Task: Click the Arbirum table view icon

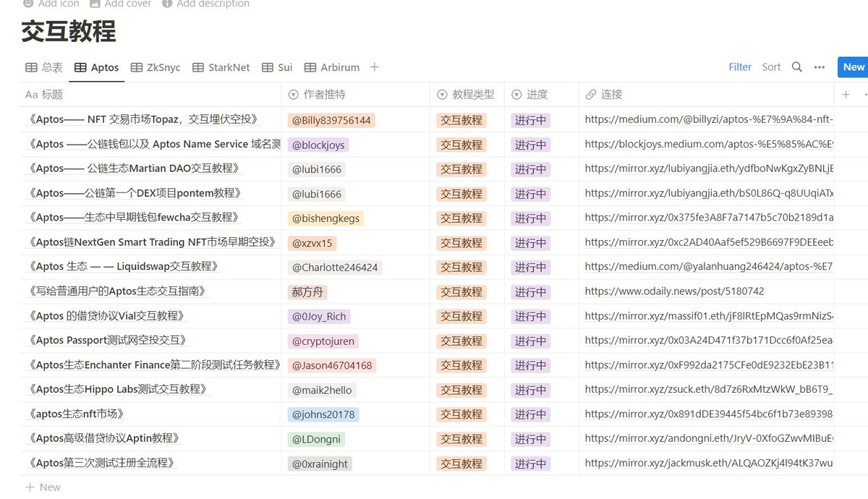Action: (310, 67)
